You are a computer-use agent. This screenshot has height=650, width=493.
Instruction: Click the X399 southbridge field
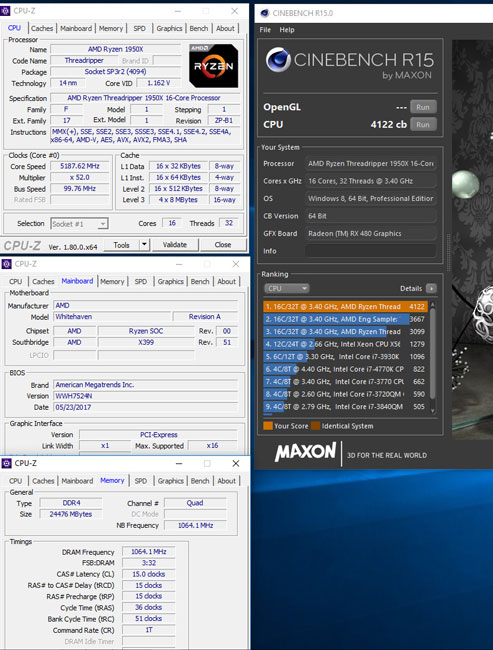pos(146,342)
